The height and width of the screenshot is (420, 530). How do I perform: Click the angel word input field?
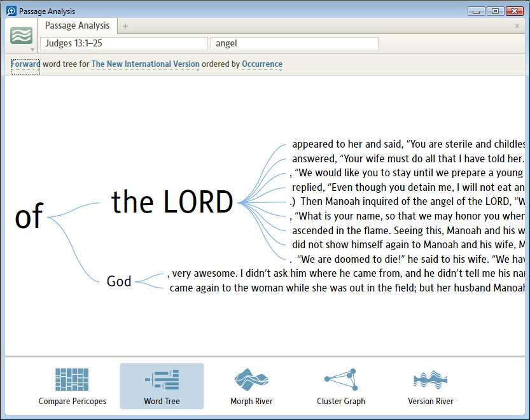coord(294,44)
